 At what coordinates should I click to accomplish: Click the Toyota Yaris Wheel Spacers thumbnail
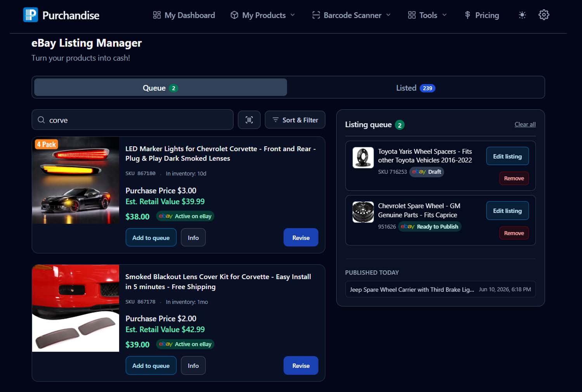pos(363,158)
